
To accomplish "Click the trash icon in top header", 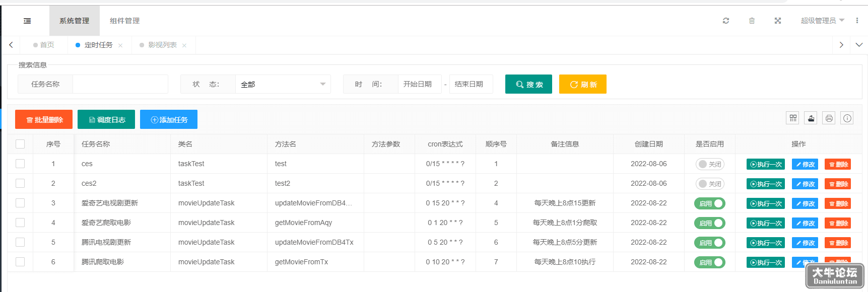I will [x=752, y=21].
